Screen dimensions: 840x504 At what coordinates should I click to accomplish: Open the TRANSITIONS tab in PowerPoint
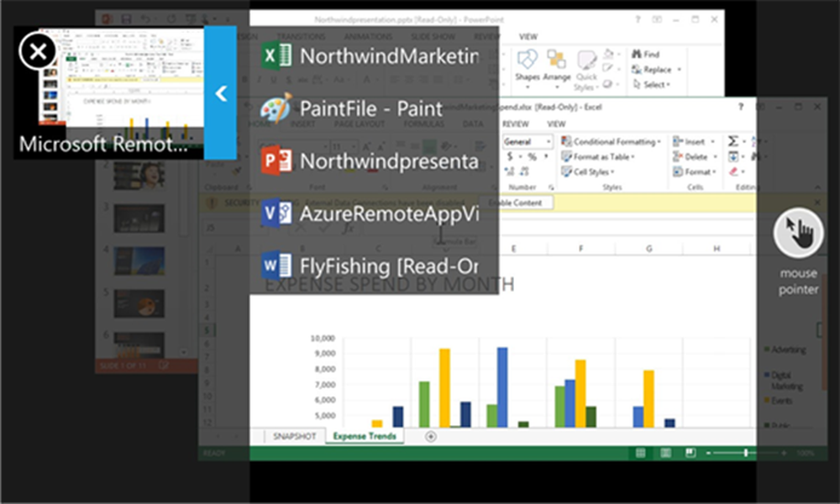301,36
